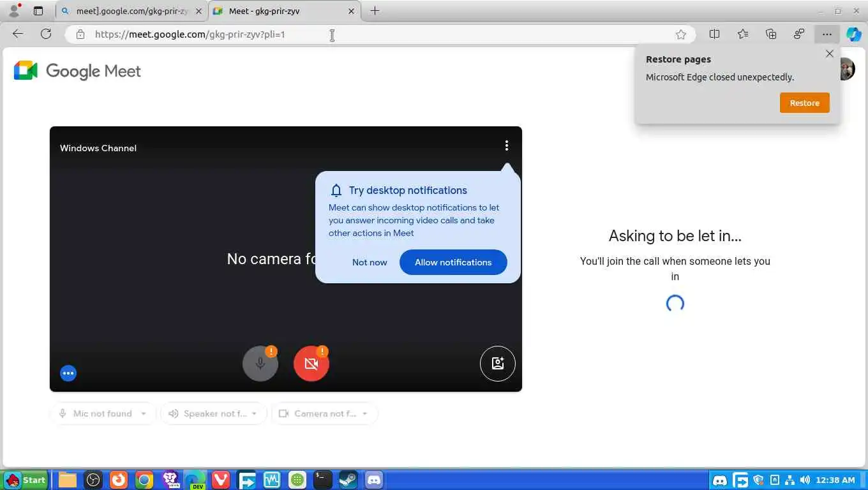Click the green dotted-grid app icon
Viewport: 868px width, 490px height.
coord(297,480)
